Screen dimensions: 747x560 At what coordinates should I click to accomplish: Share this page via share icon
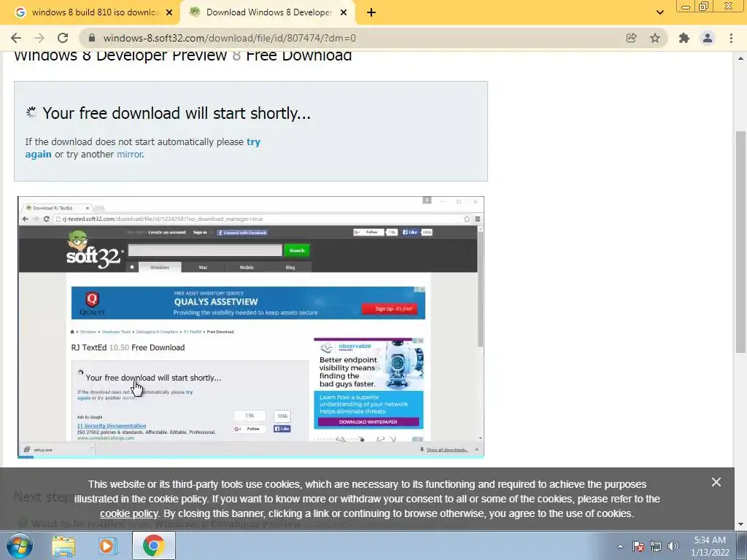point(631,38)
